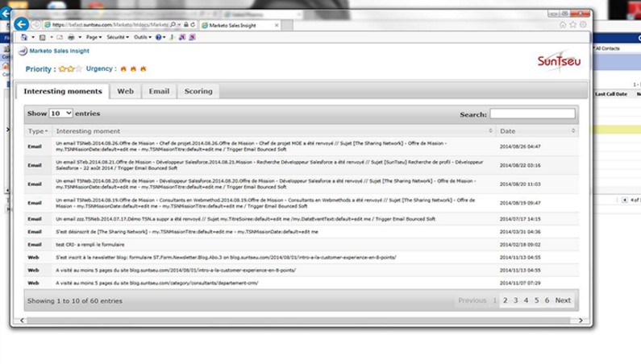This screenshot has width=641, height=364.
Task: Go to page 2 of entries
Action: (506, 300)
